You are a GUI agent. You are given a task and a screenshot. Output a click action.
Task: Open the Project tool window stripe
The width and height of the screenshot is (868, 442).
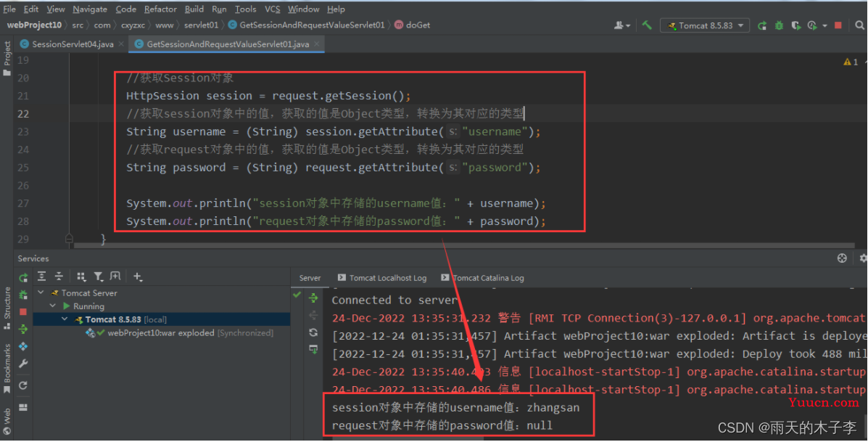pyautogui.click(x=7, y=58)
